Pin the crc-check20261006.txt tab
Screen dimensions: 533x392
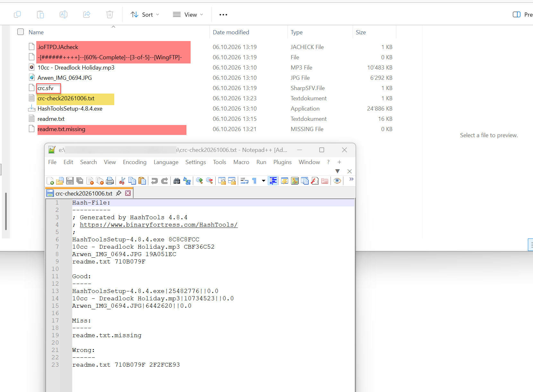118,193
